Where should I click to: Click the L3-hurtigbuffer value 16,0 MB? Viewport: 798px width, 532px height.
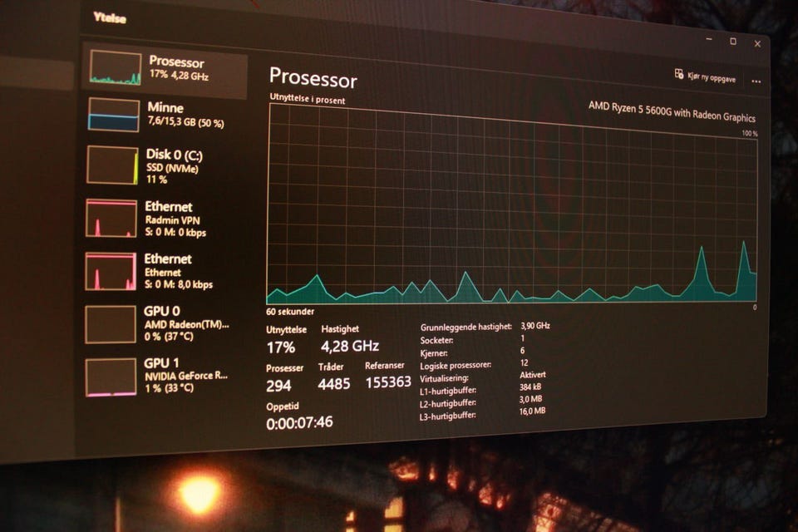[x=532, y=411]
